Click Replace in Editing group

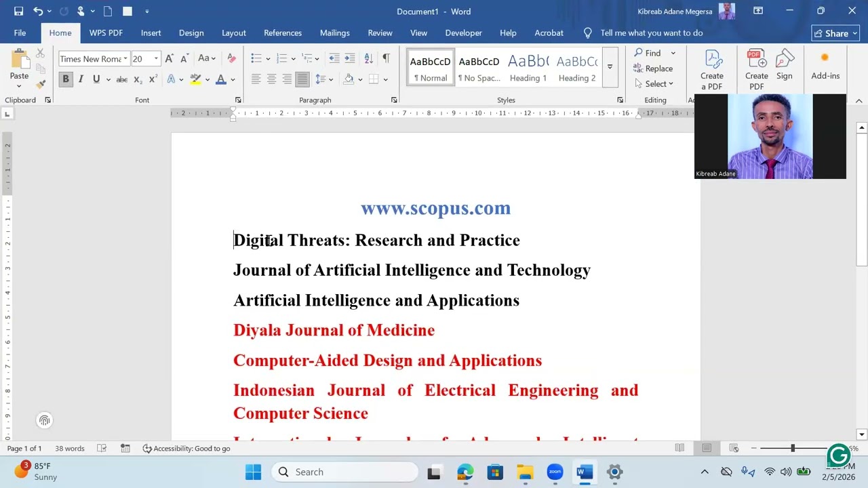(x=653, y=68)
